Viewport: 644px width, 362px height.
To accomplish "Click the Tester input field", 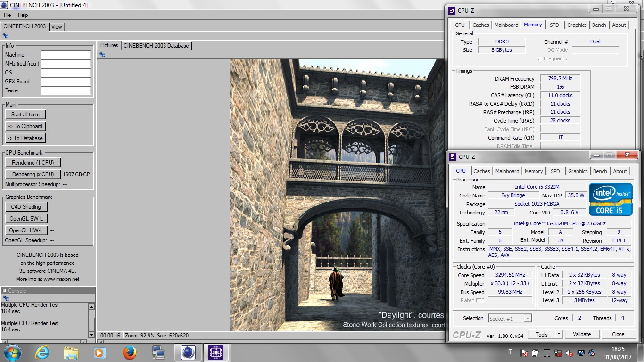I will [66, 91].
